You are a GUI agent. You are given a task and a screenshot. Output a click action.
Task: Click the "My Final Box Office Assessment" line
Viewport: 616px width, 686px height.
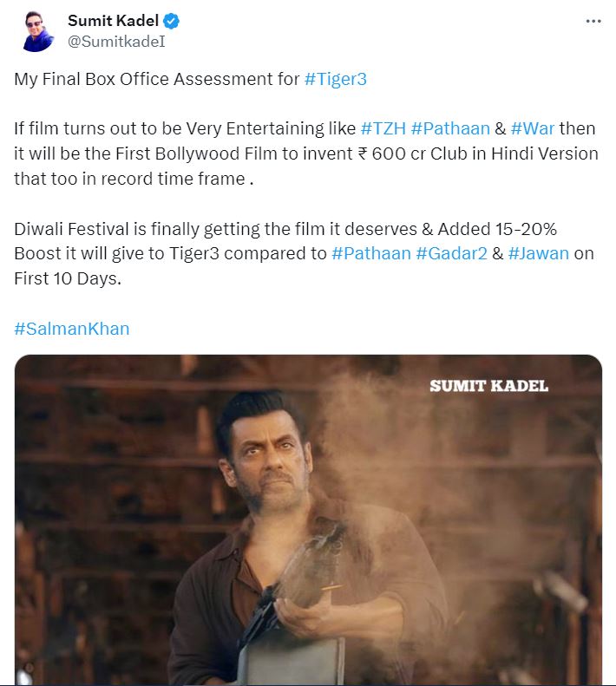pos(156,80)
